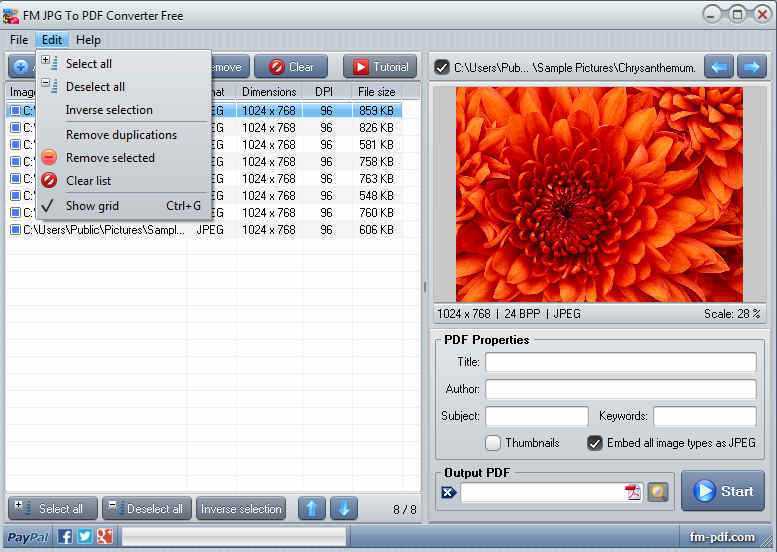Click PDF file browse icon
The height and width of the screenshot is (552, 777).
point(633,493)
